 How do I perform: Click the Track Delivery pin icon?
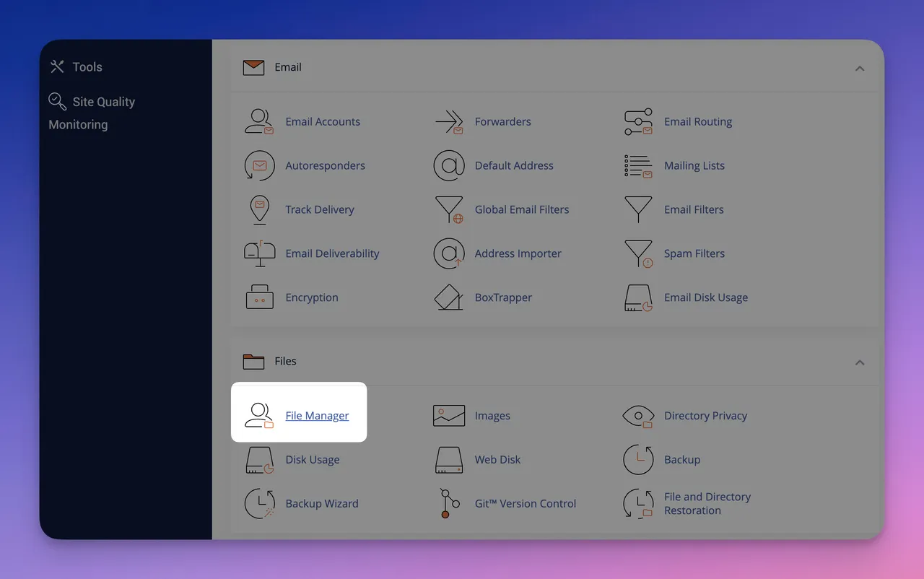point(259,210)
